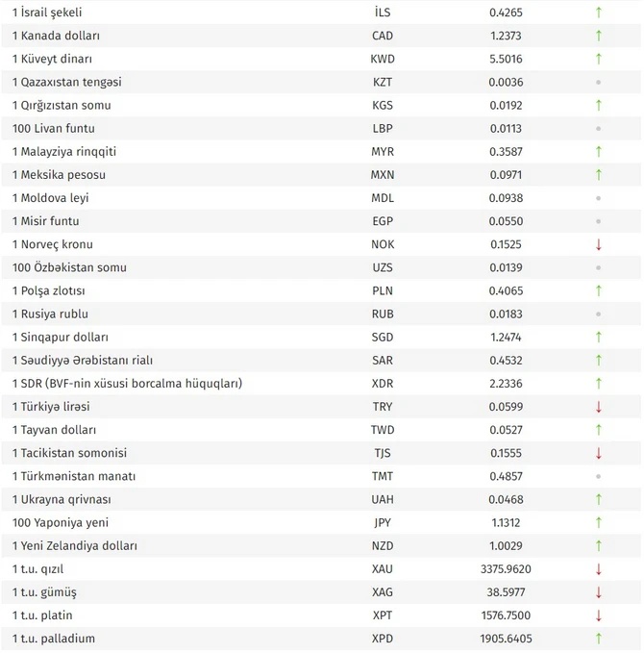Screen dimensions: 644x653
Task: Click the PLN currency code
Action: (x=383, y=290)
